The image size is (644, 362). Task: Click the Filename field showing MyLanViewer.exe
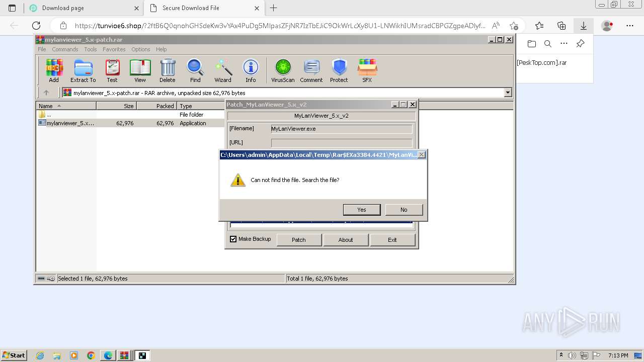[342, 129]
